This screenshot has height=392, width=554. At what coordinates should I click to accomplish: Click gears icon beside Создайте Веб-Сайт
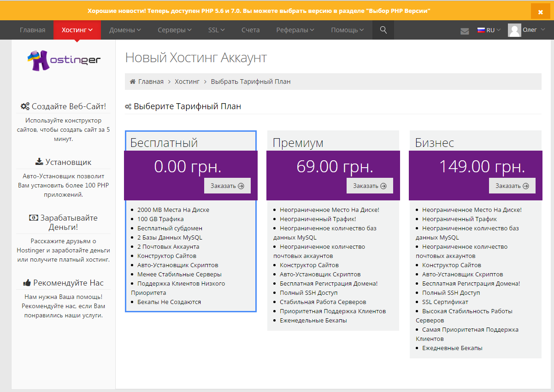coord(25,106)
